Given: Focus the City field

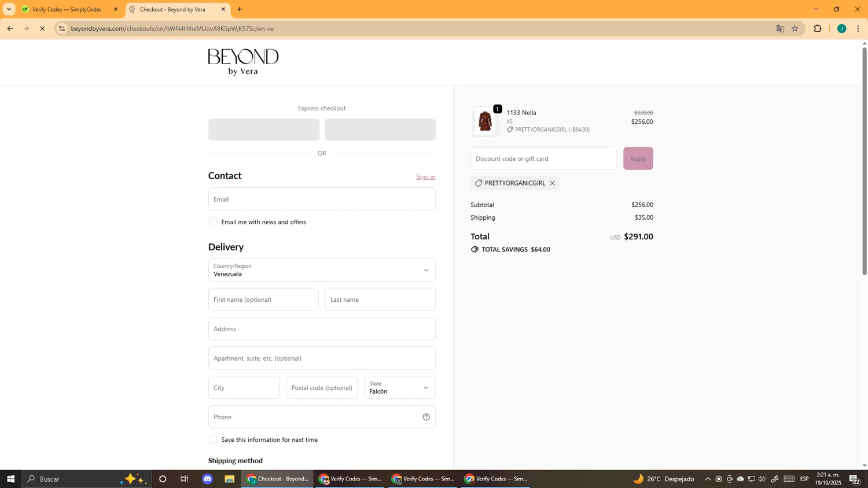Looking at the screenshot, I should (244, 387).
